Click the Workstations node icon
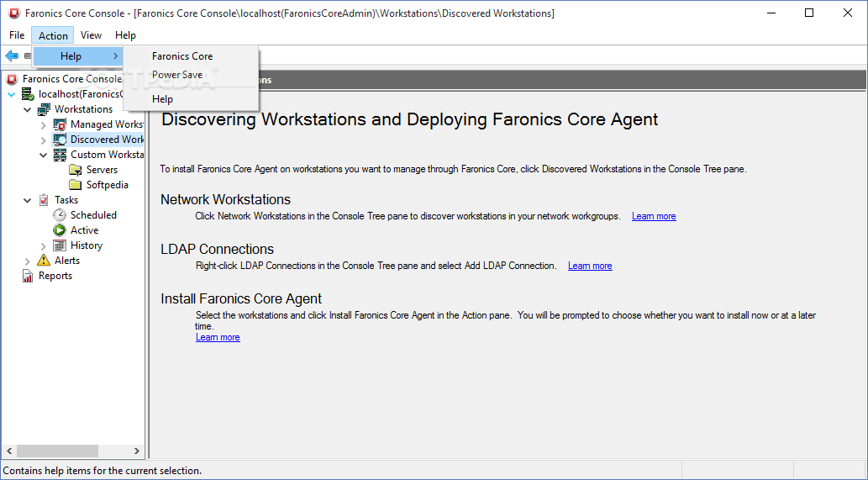 [44, 109]
